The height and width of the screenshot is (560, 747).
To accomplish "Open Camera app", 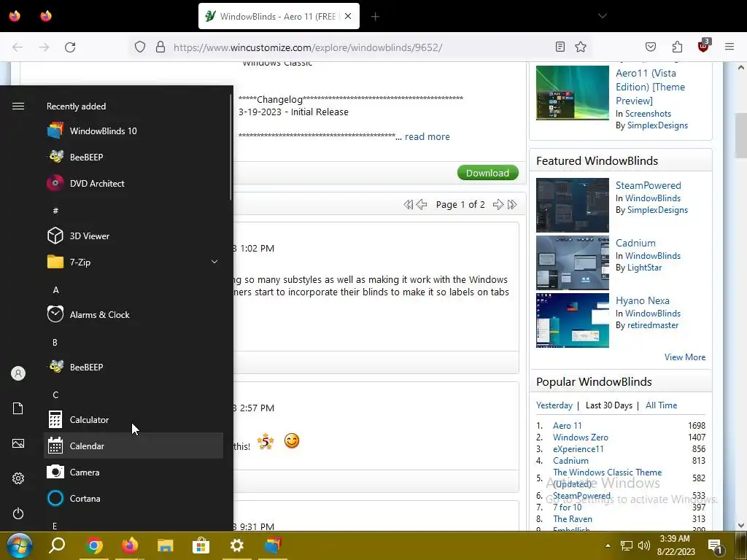I will tap(133, 472).
